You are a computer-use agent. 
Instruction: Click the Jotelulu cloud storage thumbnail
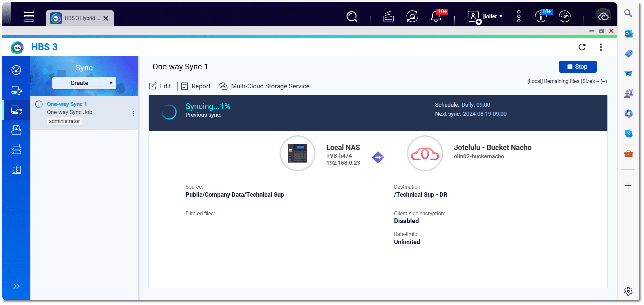[x=425, y=153]
